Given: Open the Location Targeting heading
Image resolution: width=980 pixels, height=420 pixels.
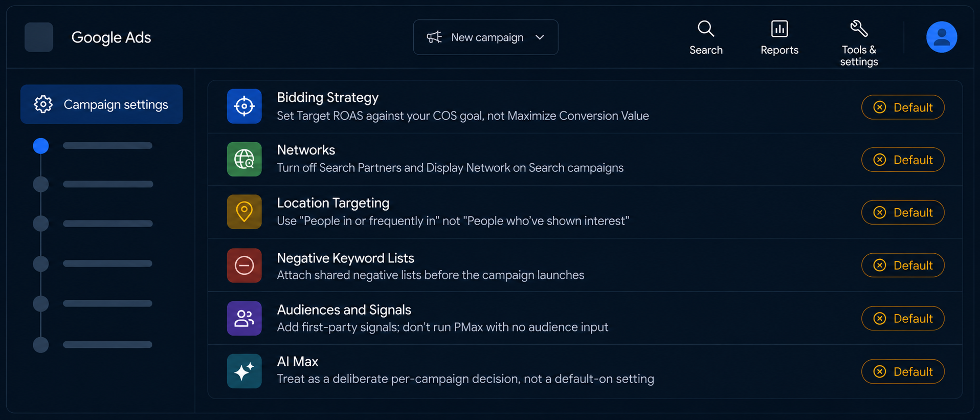Looking at the screenshot, I should (333, 203).
